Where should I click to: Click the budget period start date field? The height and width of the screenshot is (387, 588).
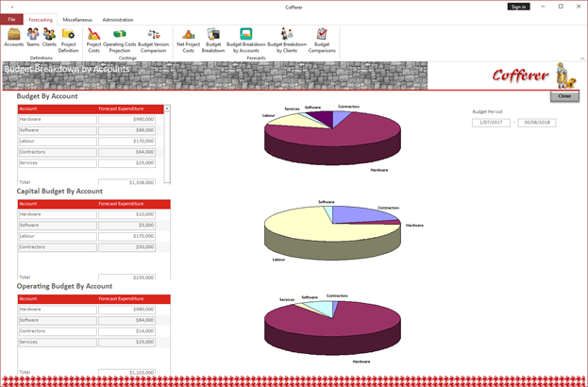[x=491, y=123]
